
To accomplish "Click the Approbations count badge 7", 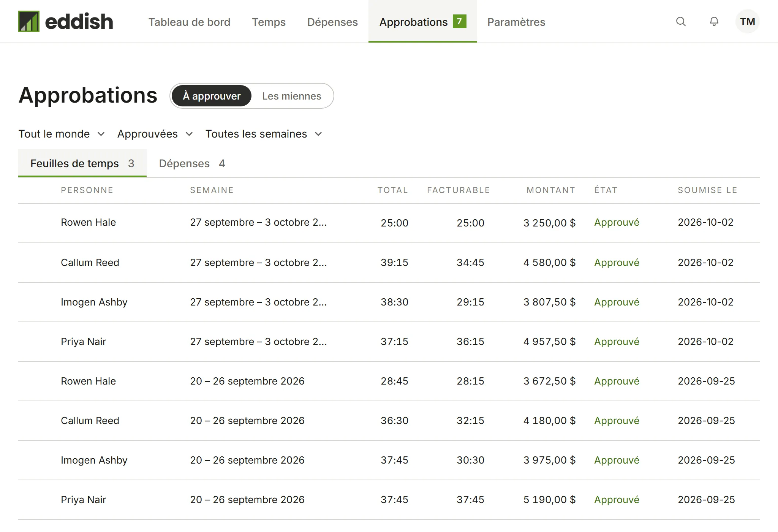I will tap(459, 21).
